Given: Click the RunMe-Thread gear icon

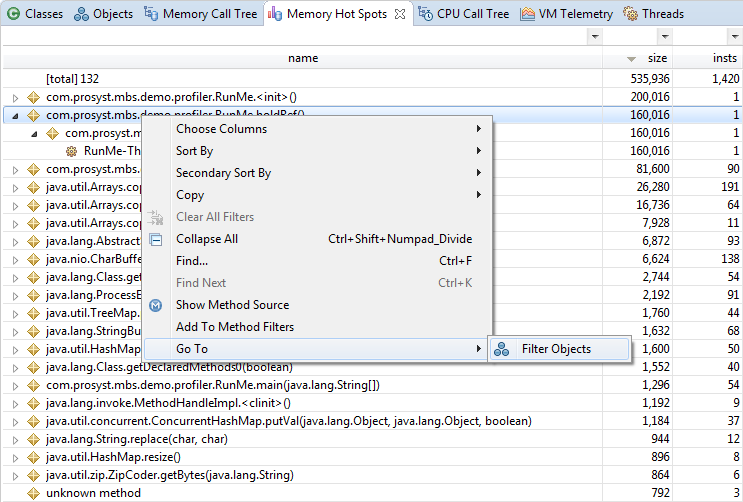Looking at the screenshot, I should pos(71,151).
